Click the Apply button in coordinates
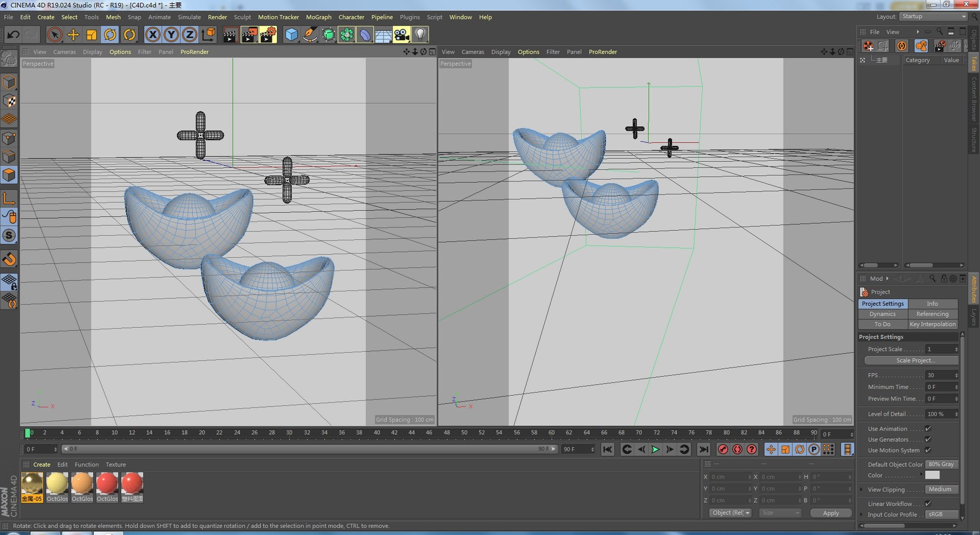Image resolution: width=980 pixels, height=535 pixels. (831, 513)
